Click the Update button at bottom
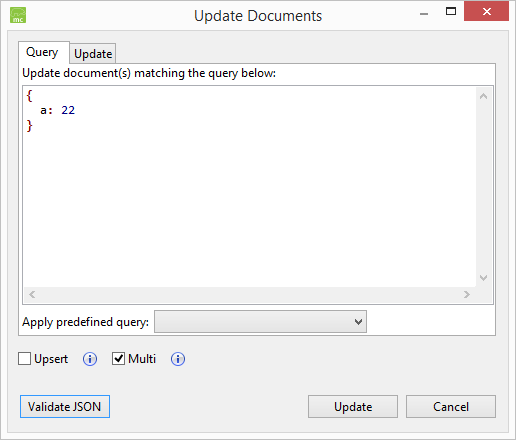 pyautogui.click(x=353, y=407)
